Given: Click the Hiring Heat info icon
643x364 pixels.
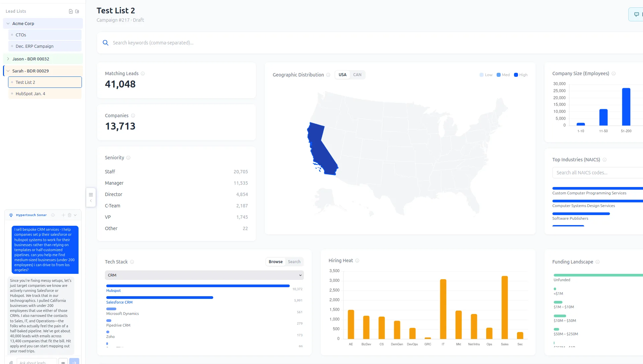Looking at the screenshot, I should click(x=357, y=260).
